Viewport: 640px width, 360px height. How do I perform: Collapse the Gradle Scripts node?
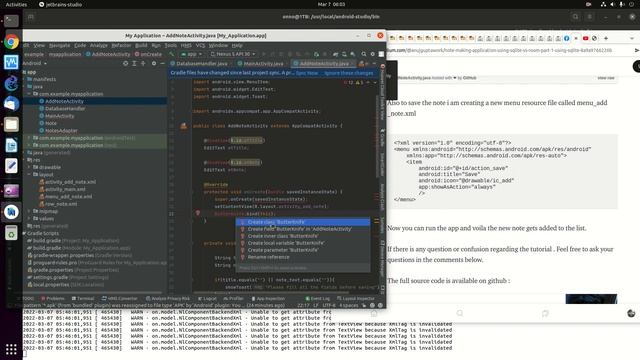click(x=24, y=233)
